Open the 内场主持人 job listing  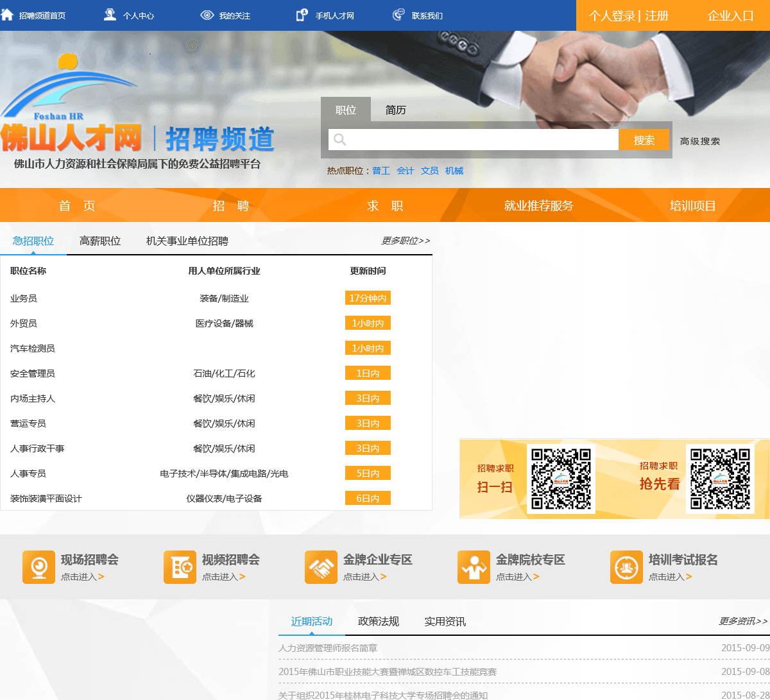click(33, 398)
